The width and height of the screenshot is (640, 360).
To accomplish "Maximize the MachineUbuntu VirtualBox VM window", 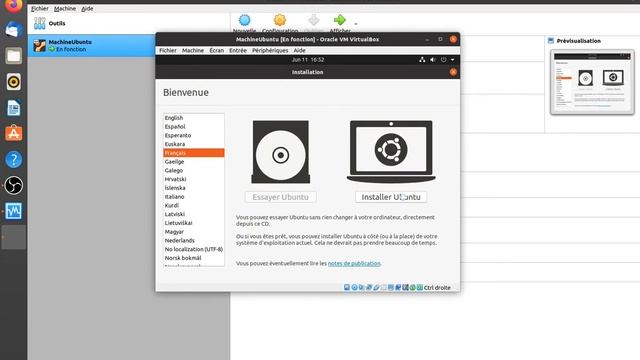I will coord(440,39).
